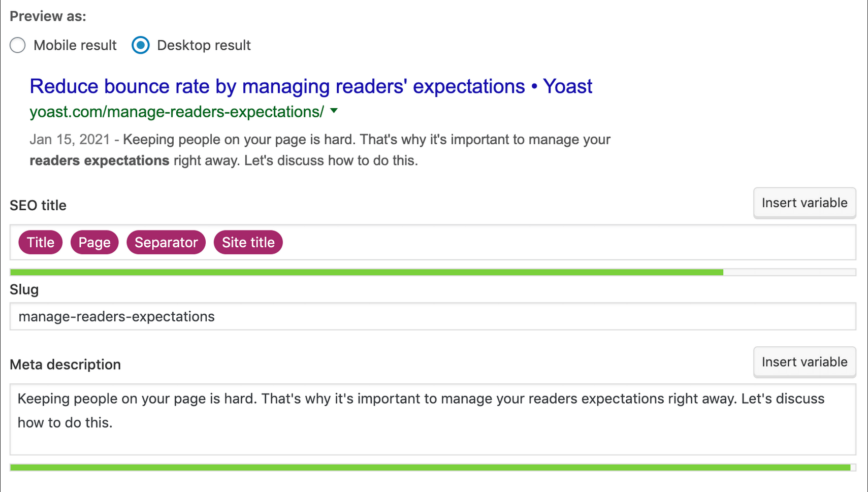Open Insert variable for Meta description
This screenshot has width=868, height=492.
(804, 362)
